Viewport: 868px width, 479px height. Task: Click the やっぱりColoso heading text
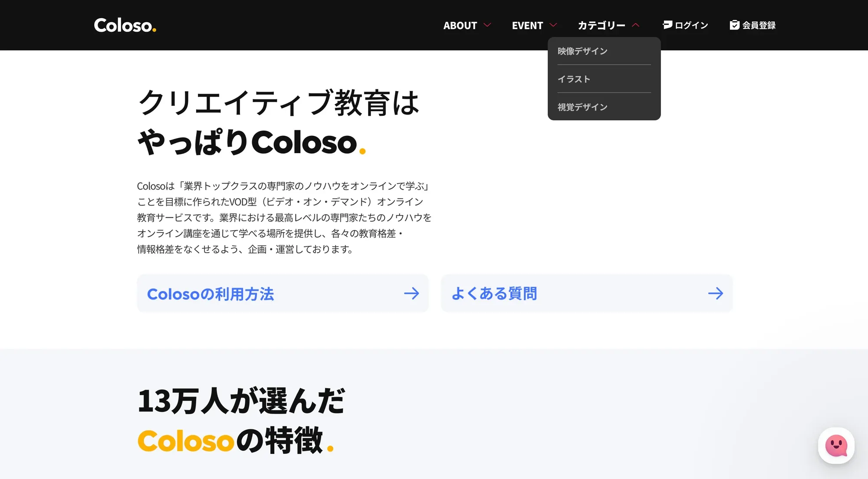pyautogui.click(x=252, y=142)
